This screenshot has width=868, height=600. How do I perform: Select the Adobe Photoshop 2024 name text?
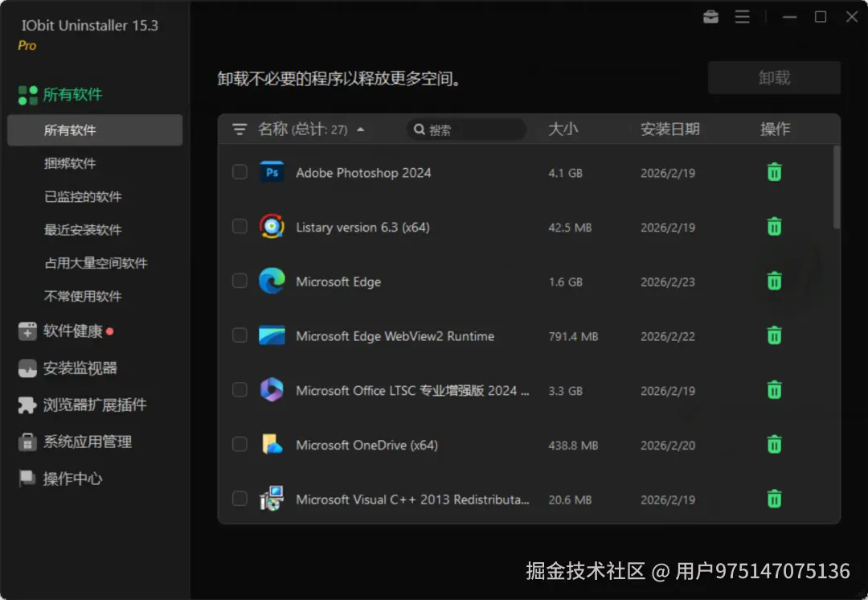363,173
